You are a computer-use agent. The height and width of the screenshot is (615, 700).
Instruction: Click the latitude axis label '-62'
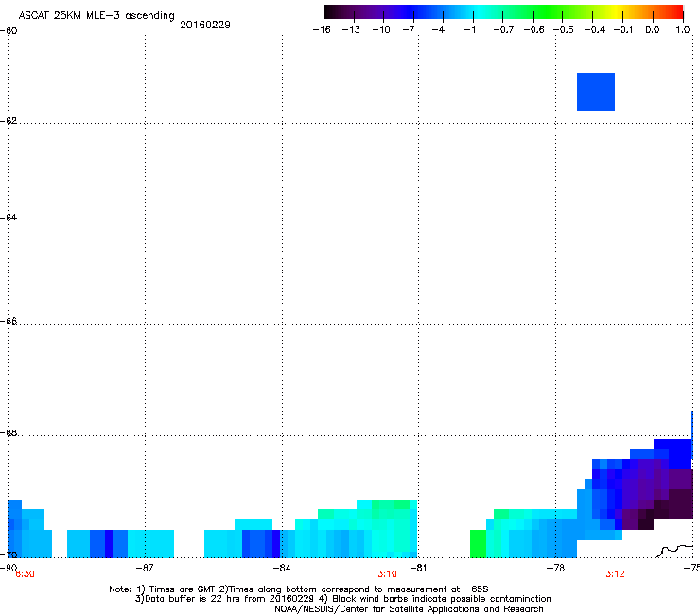9,121
